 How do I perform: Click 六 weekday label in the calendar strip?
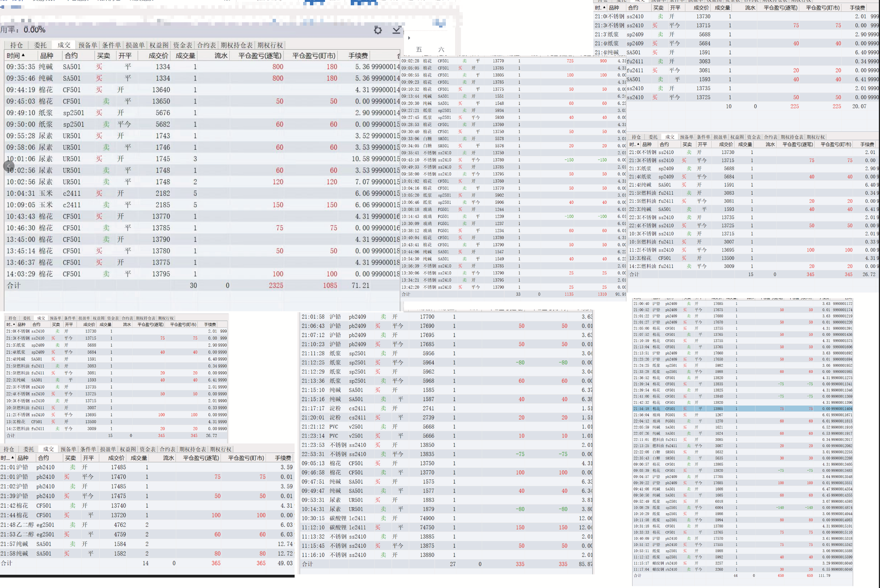coord(441,49)
